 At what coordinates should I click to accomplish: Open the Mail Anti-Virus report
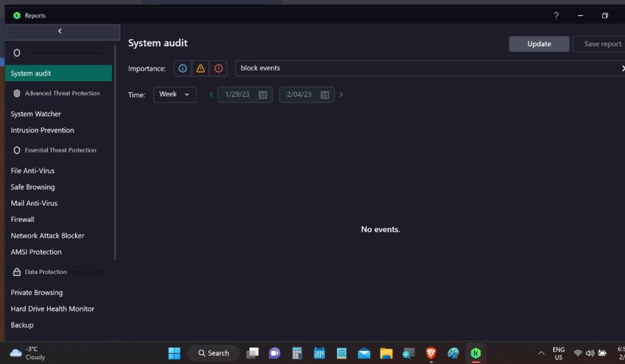pos(34,203)
